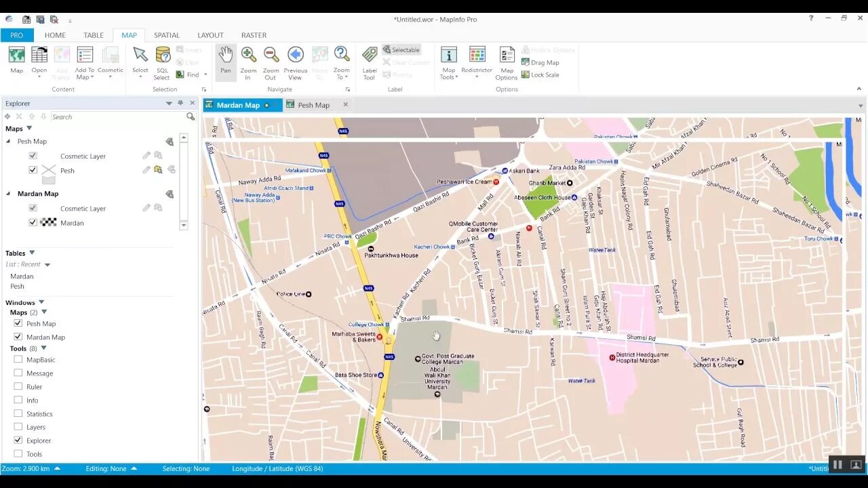The image size is (868, 488).
Task: Open the HOME ribbon tab
Action: click(55, 35)
